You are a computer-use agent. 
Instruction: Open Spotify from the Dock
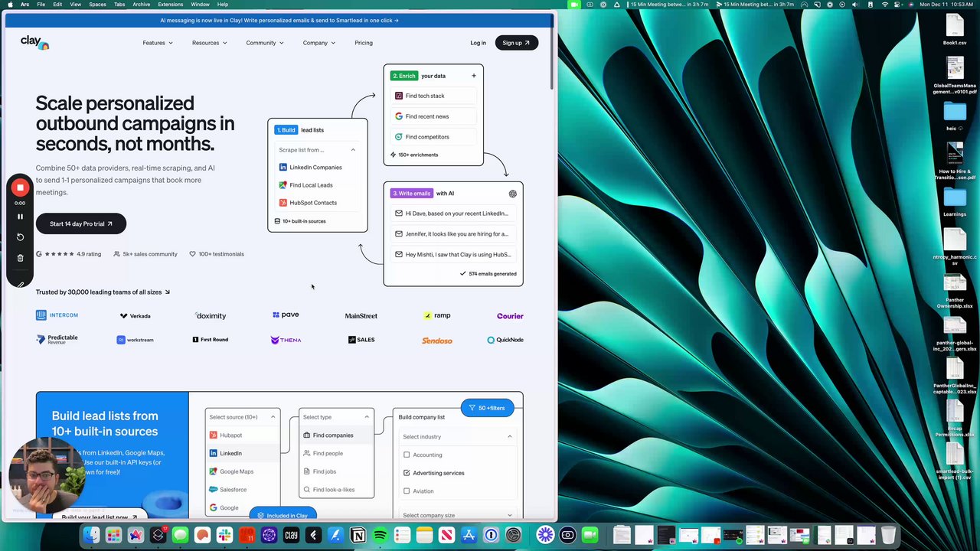[x=380, y=535]
